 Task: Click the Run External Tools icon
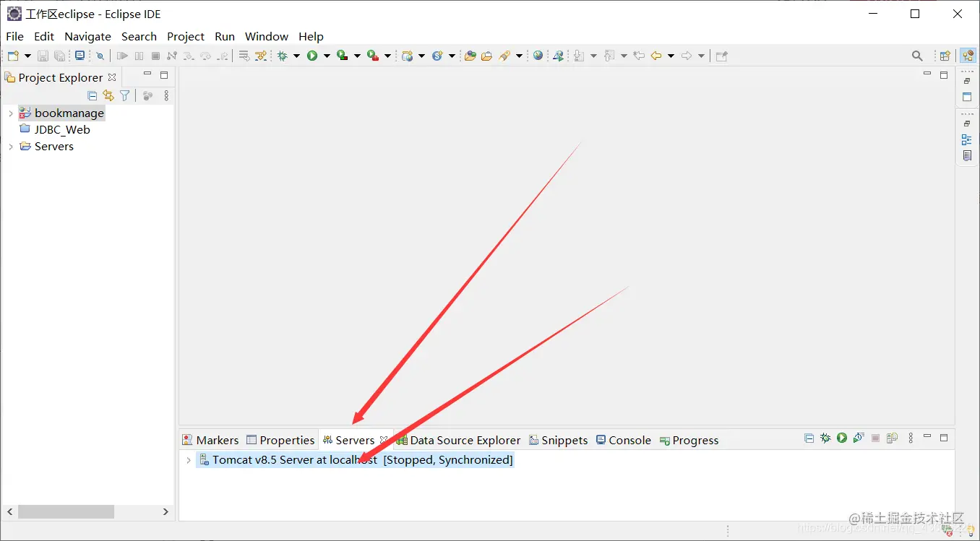pos(373,56)
